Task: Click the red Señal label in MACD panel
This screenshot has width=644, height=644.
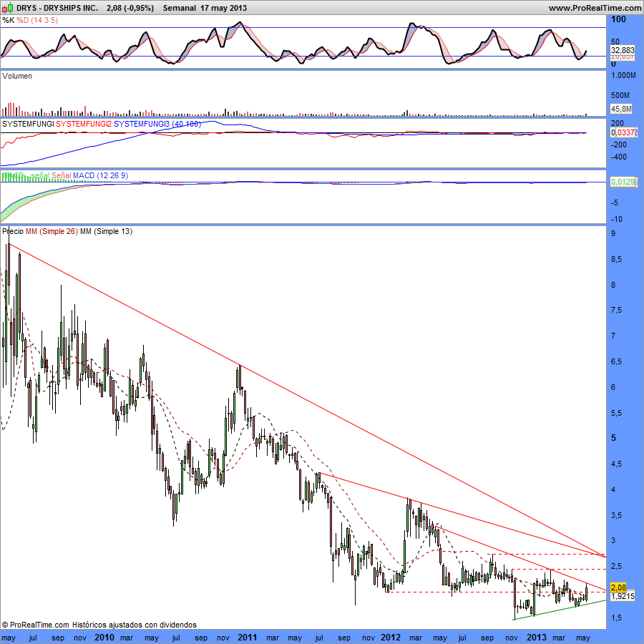Action: tap(62, 175)
